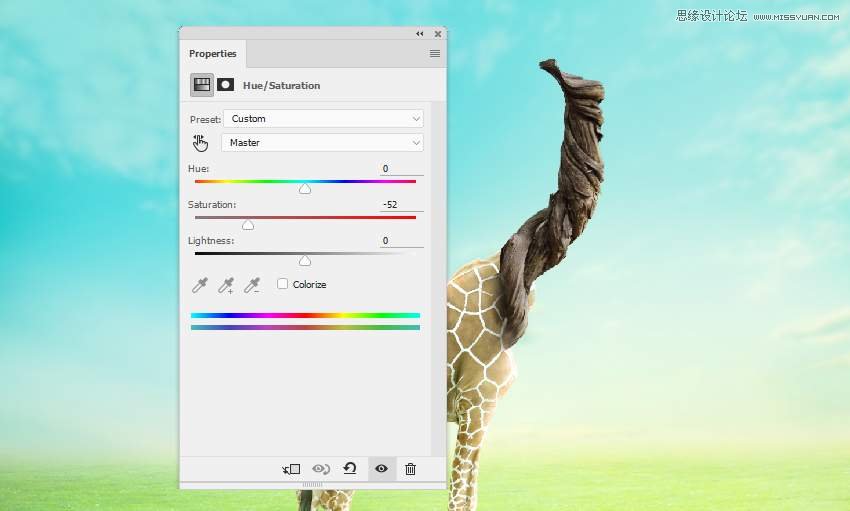850x511 pixels.
Task: Close the Properties panel
Action: (x=438, y=34)
